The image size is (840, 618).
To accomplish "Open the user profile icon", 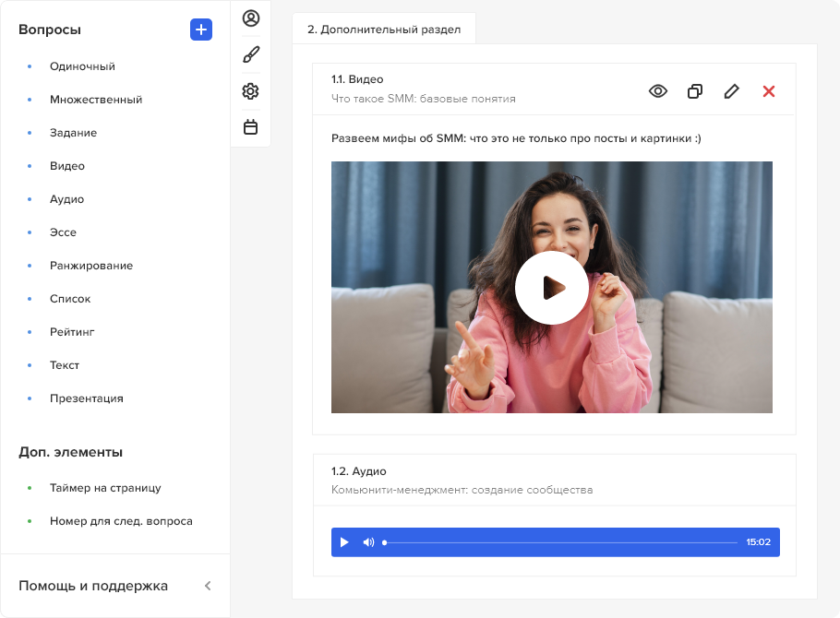I will click(x=251, y=18).
